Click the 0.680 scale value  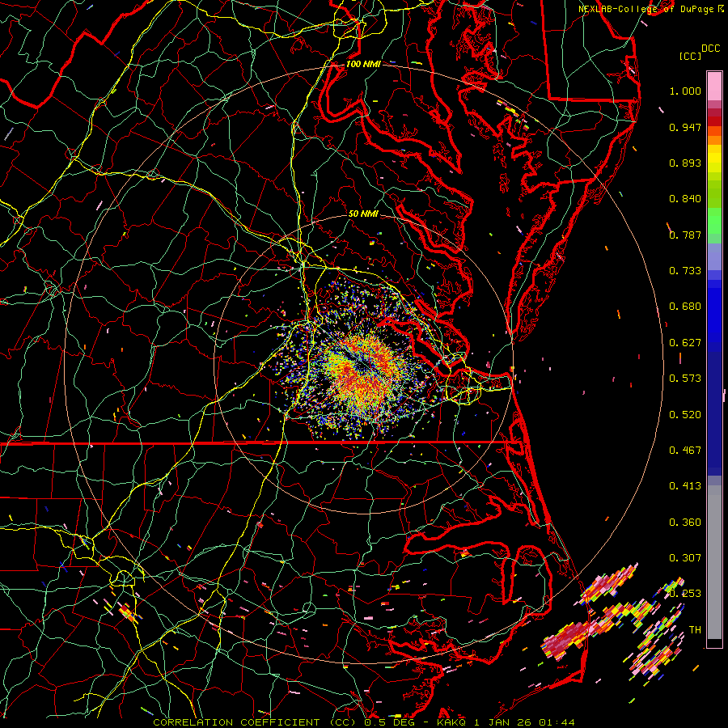685,307
